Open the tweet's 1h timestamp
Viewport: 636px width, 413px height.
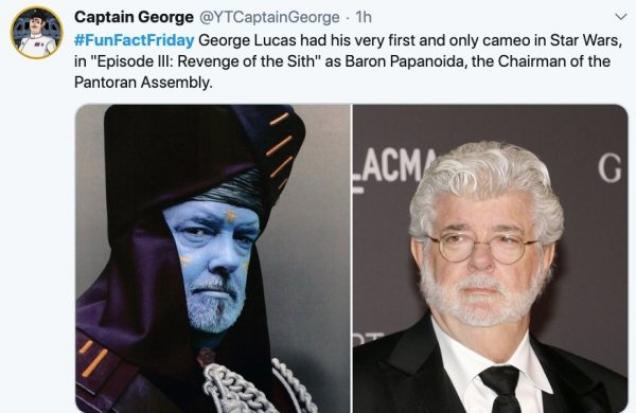coord(363,17)
